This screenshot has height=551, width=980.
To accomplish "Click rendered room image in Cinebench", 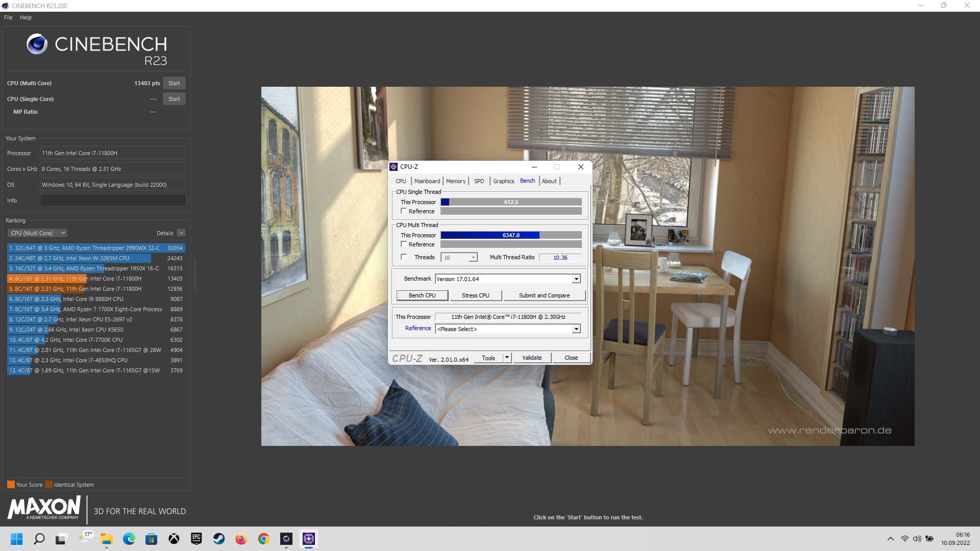I will (x=587, y=266).
